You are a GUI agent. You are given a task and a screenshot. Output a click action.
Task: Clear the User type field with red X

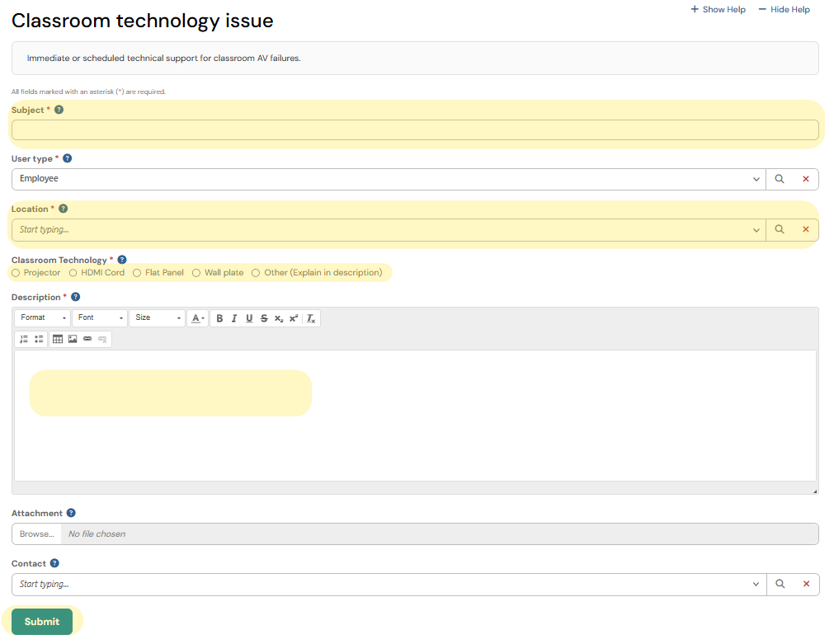(806, 179)
